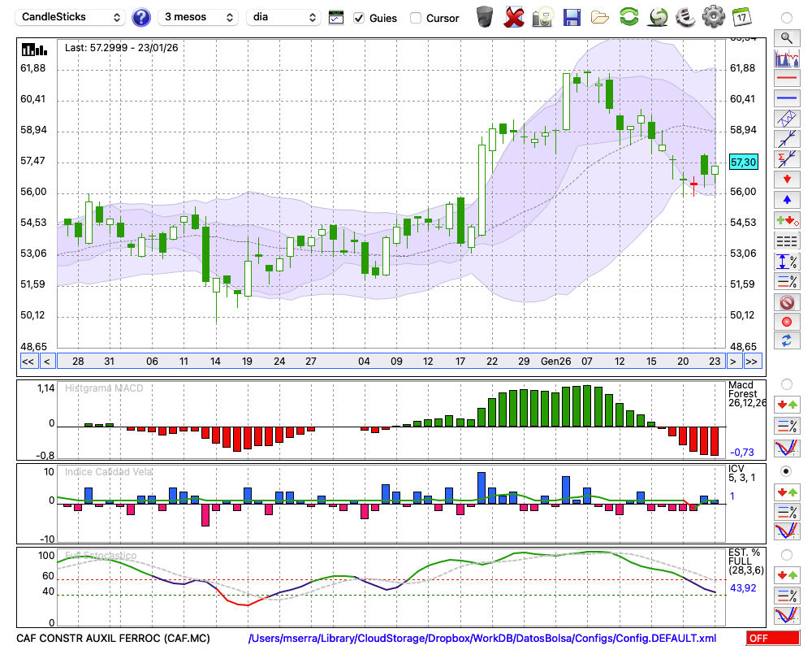The image size is (812, 650).
Task: Select the blue horizontal line drawing tool
Action: 786,98
